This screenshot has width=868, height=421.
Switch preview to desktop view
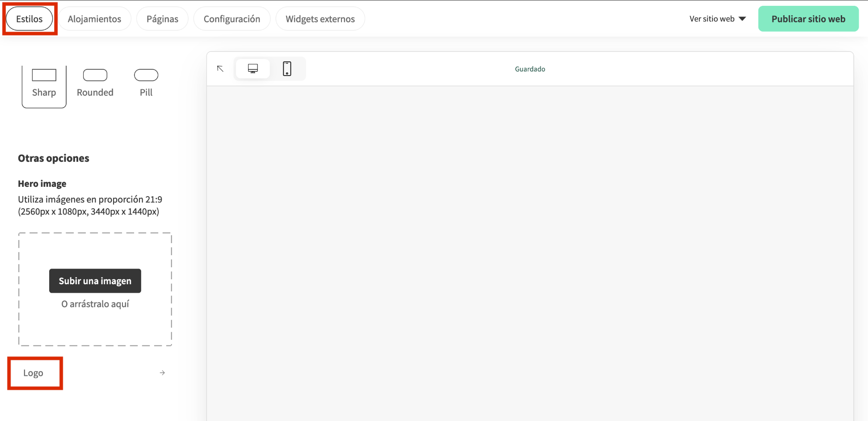tap(253, 68)
